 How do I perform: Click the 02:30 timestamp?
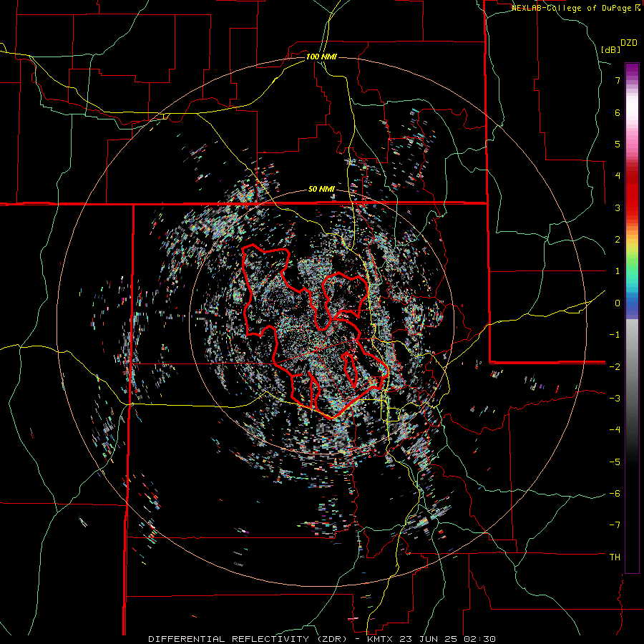pyautogui.click(x=481, y=639)
